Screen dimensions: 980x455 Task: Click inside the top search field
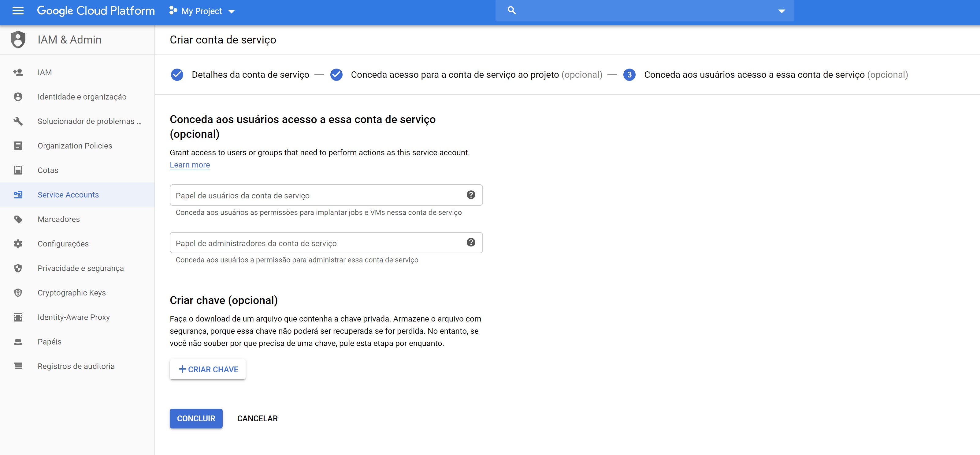pos(644,11)
